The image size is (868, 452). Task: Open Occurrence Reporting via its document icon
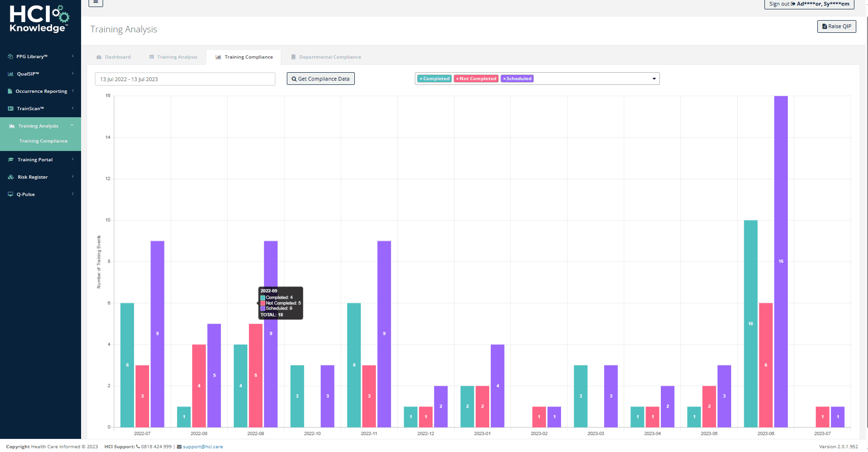pyautogui.click(x=10, y=91)
